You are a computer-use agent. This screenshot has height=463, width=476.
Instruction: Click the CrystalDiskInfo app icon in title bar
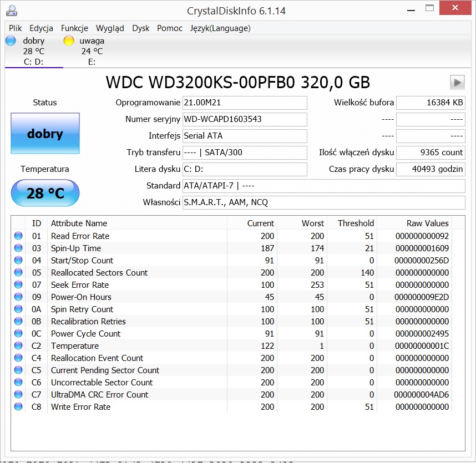point(12,11)
